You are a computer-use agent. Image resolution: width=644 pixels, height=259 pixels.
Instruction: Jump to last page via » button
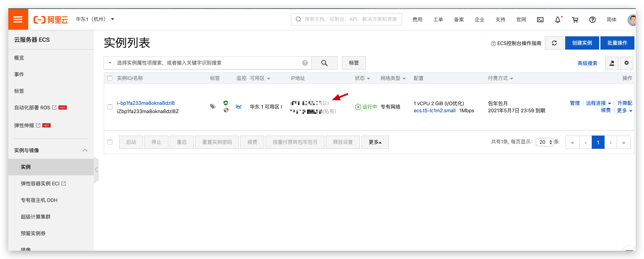[x=624, y=142]
